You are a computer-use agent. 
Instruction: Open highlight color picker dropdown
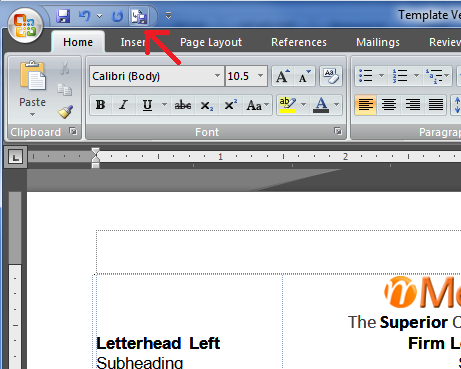[304, 105]
